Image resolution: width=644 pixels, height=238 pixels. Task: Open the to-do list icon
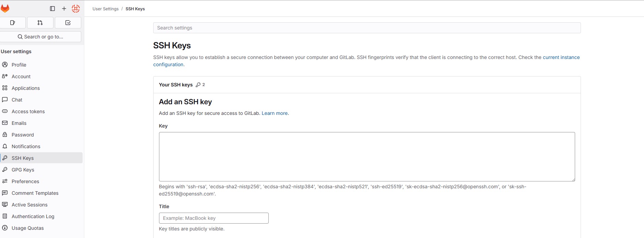point(68,23)
